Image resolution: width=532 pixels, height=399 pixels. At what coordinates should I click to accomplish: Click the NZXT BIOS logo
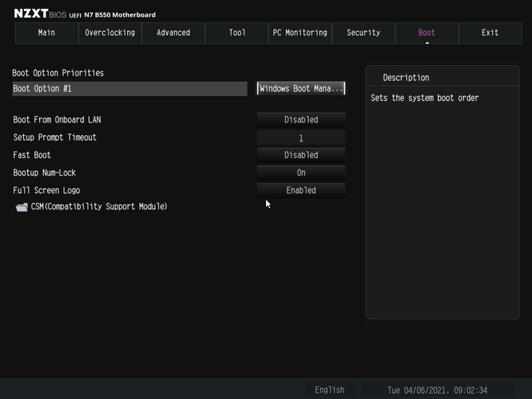click(x=40, y=14)
